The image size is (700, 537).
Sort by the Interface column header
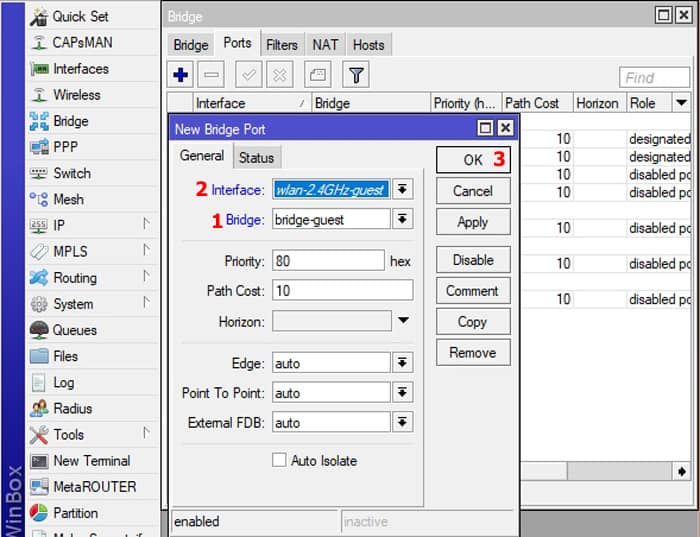(251, 103)
